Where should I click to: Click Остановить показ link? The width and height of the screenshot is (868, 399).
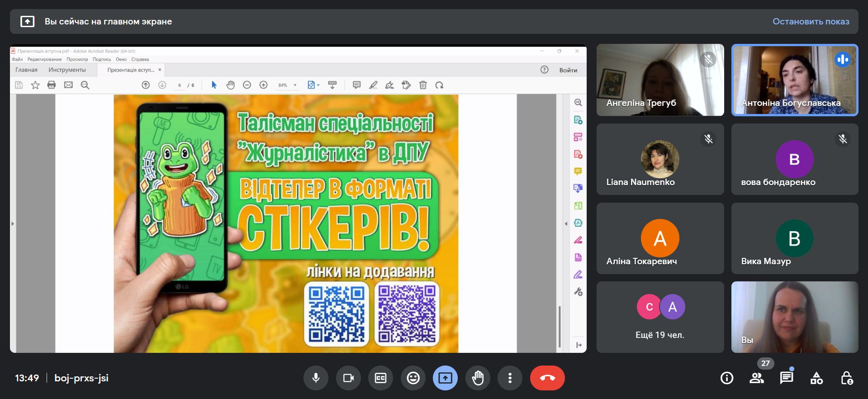pos(811,21)
